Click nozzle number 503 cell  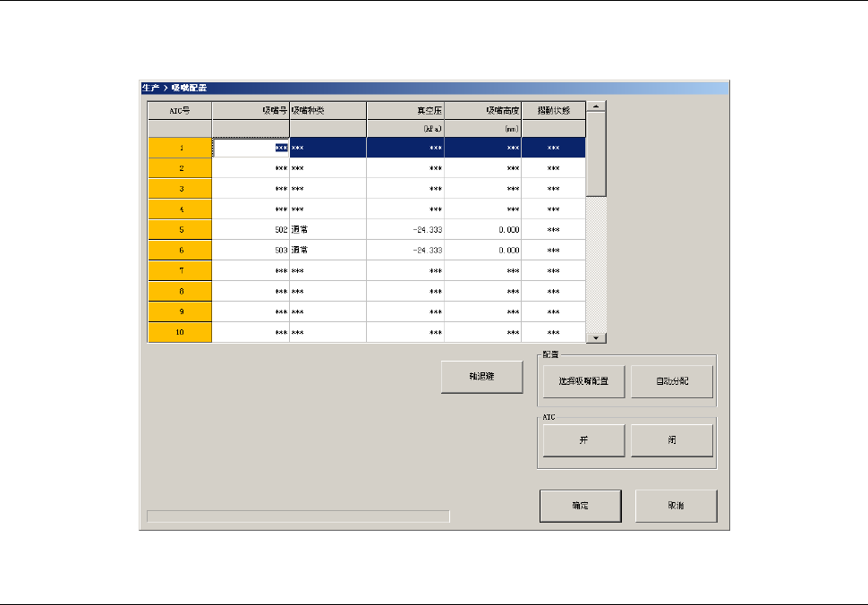[251, 251]
